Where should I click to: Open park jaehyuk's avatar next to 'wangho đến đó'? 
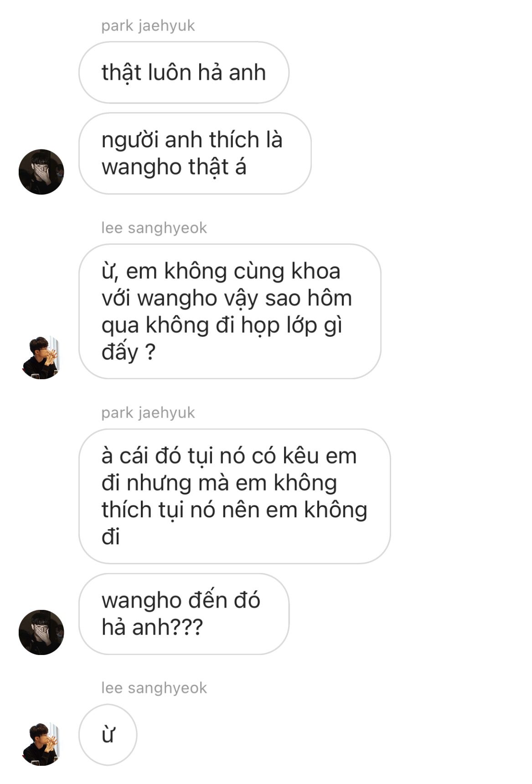(x=41, y=632)
